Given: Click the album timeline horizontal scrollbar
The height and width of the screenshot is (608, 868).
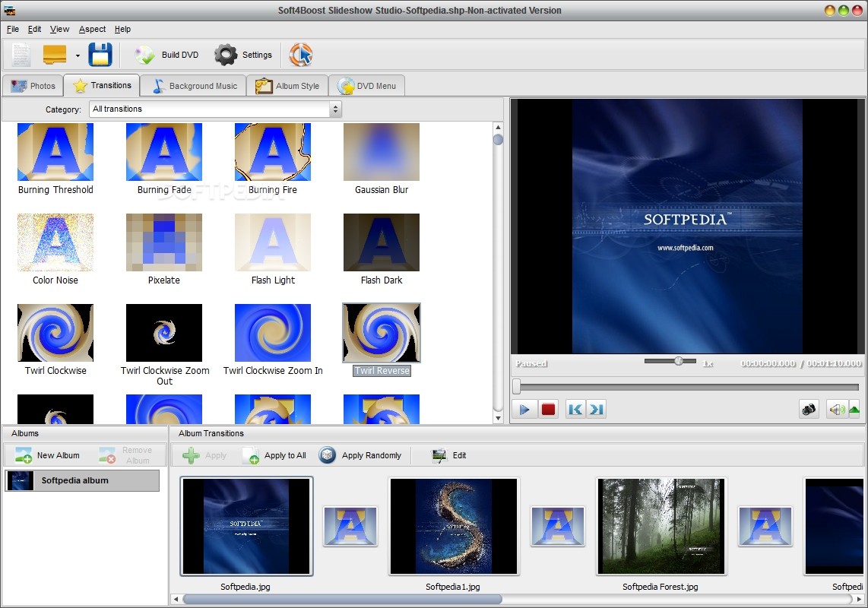Looking at the screenshot, I should 342,599.
